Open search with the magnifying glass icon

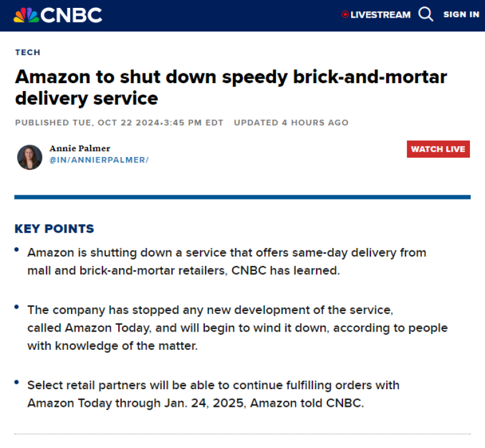426,15
